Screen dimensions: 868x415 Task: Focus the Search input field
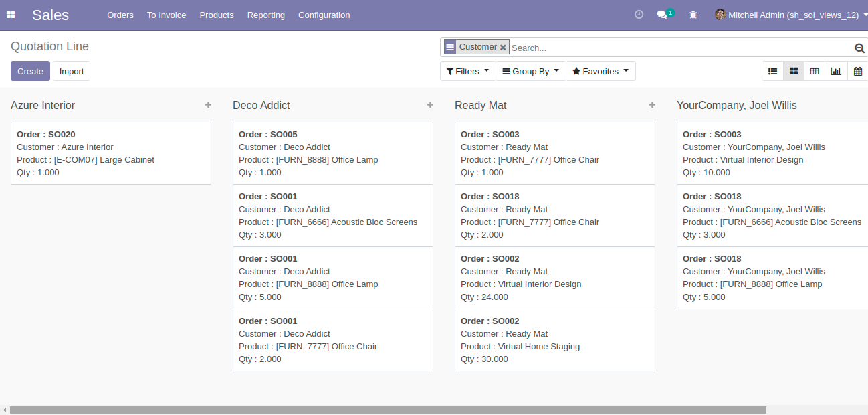(x=681, y=48)
